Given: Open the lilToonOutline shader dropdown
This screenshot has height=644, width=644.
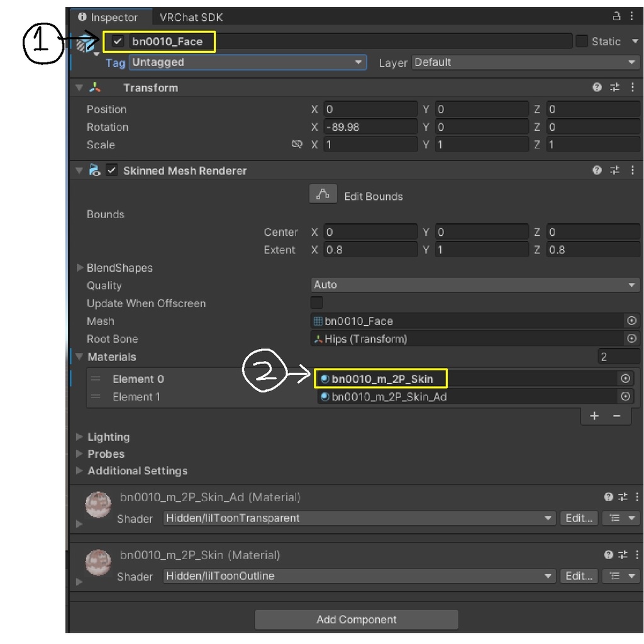Looking at the screenshot, I should (359, 576).
